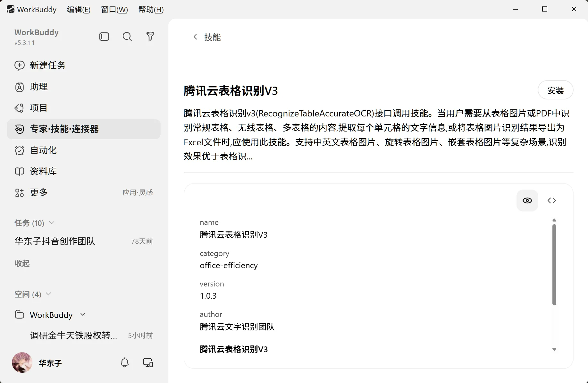Click the 资料库 book icon

pos(20,171)
